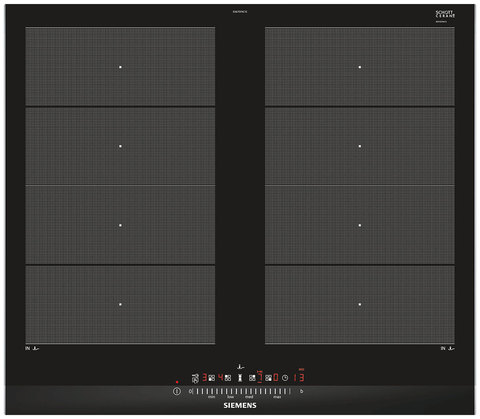Set power slider to min level
Viewport: 480px width, 419px height.
point(212,397)
